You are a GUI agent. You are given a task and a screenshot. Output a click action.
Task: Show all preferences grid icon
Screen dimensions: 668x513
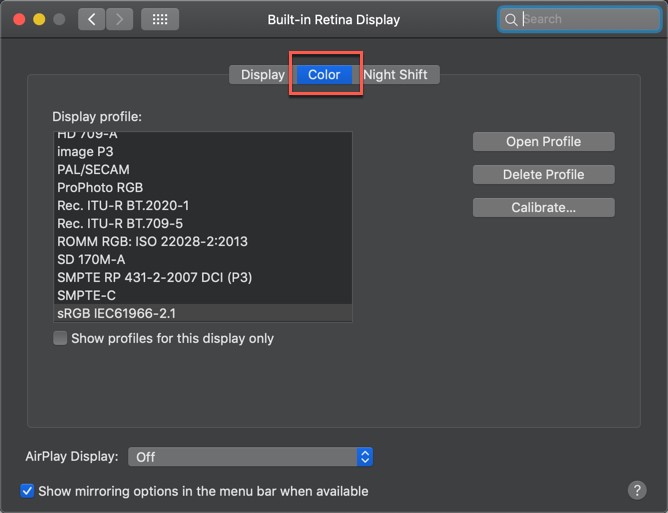[160, 19]
